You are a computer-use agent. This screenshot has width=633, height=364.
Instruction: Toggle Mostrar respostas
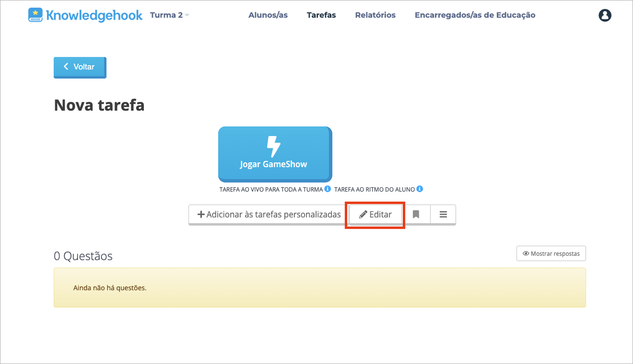point(551,253)
